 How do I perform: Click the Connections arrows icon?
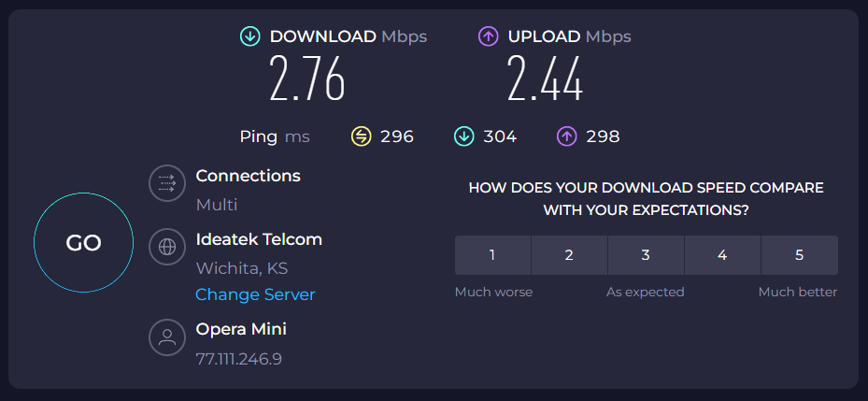pos(167,183)
